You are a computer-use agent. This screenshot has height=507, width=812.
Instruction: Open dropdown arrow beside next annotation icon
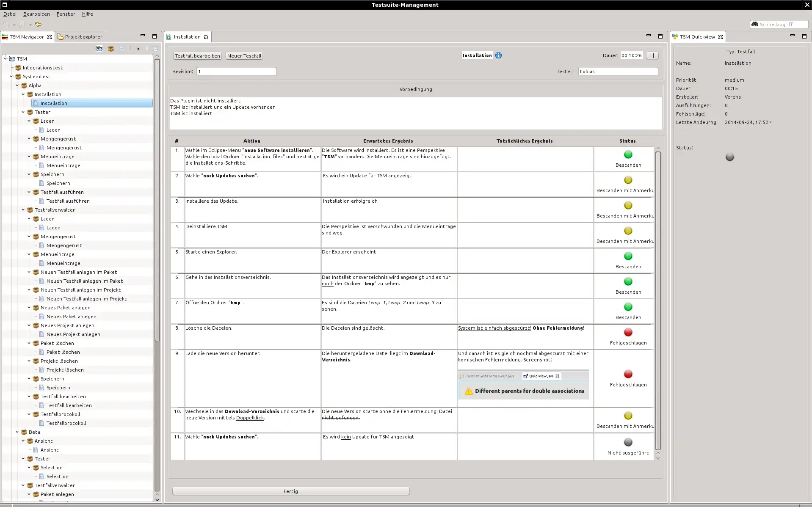tap(14, 25)
